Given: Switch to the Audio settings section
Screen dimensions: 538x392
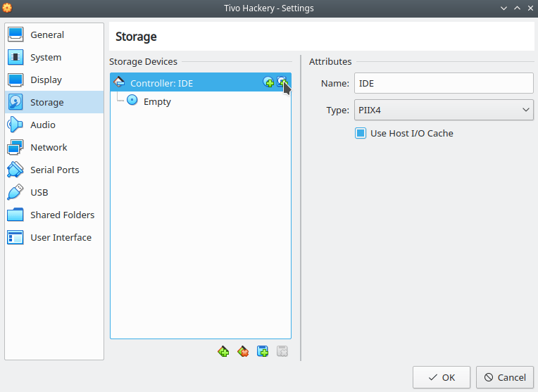Looking at the screenshot, I should click(x=54, y=125).
